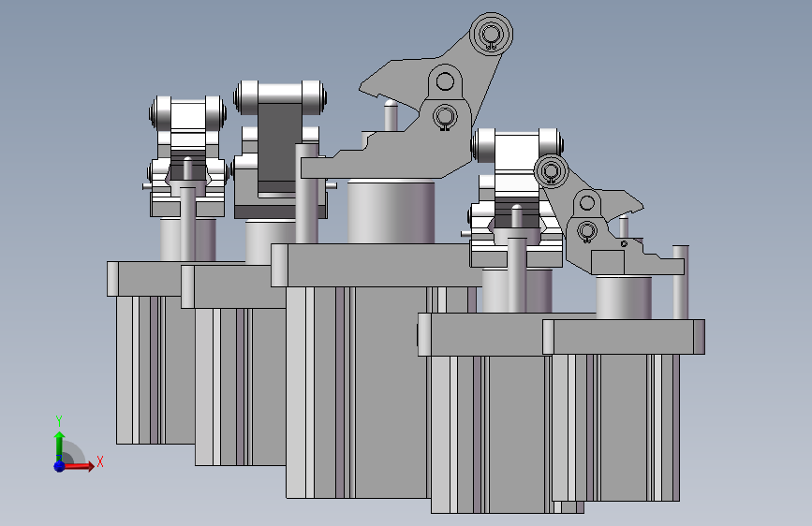Select the plain pivot hole on the large clamp link
Viewport: 812px width, 526px height.
(x=445, y=81)
